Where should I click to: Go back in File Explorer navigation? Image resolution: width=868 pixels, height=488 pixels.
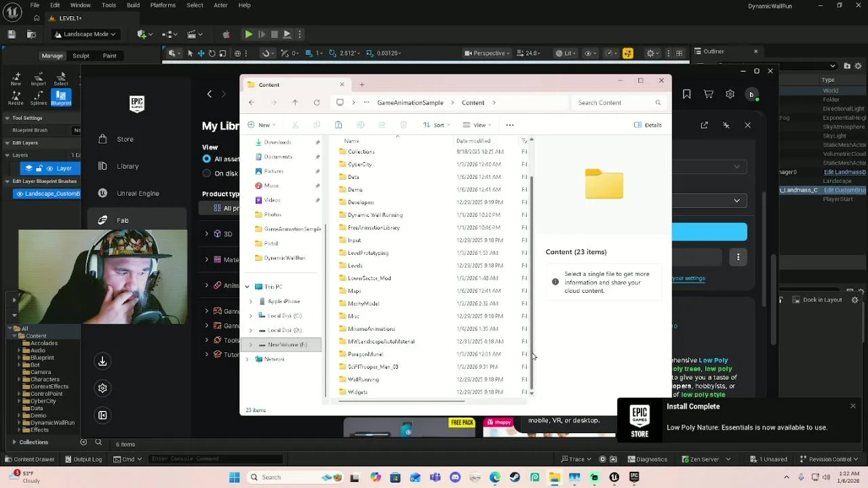click(x=252, y=102)
